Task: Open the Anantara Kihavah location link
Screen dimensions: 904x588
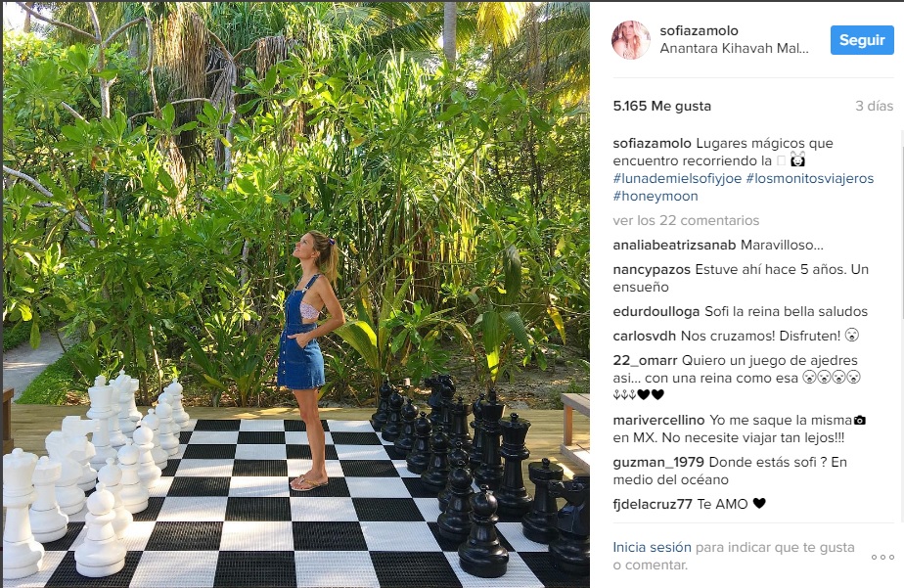Action: 734,48
